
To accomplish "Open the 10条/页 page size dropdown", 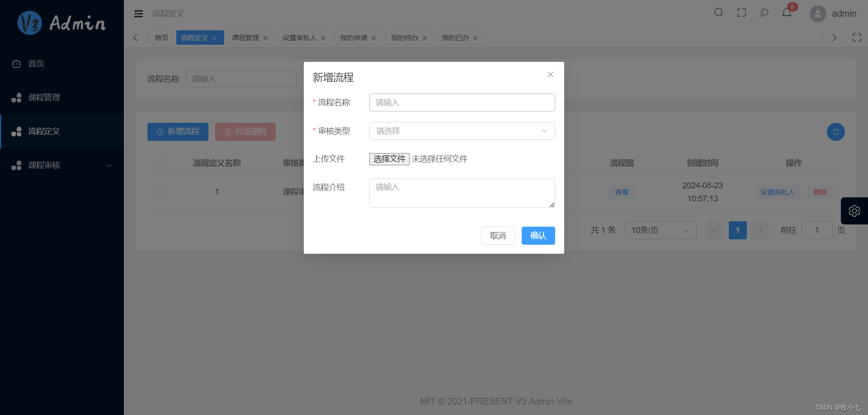I will [x=660, y=230].
